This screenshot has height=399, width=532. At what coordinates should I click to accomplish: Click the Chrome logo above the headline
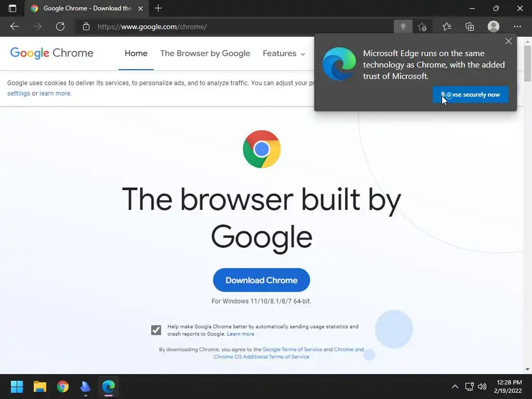click(x=262, y=149)
